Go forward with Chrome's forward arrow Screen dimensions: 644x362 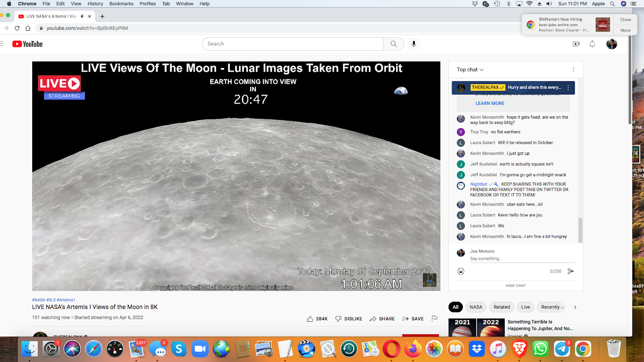coord(6,28)
